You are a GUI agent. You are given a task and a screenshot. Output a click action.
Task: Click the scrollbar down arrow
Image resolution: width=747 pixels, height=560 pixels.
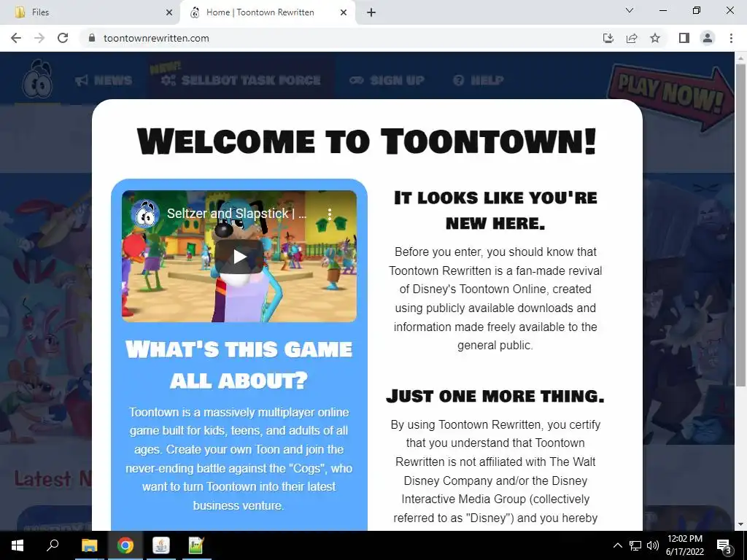tap(741, 525)
